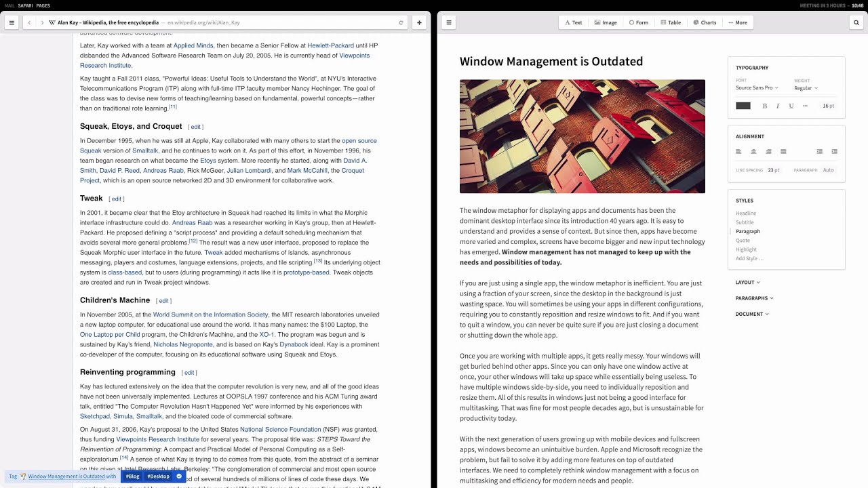This screenshot has height=488, width=868.
Task: Open the Hewlett-Packard link
Action: pos(331,45)
